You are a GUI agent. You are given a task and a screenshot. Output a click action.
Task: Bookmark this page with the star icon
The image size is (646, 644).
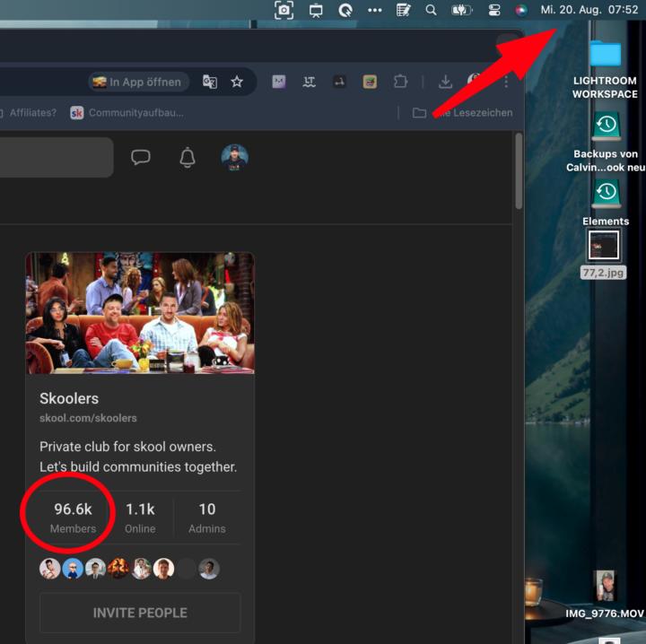click(237, 82)
